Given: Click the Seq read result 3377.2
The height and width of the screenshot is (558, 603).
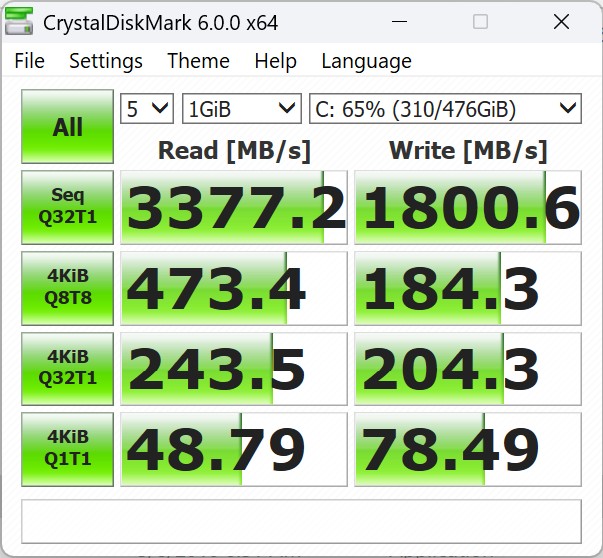Looking at the screenshot, I should tap(234, 207).
